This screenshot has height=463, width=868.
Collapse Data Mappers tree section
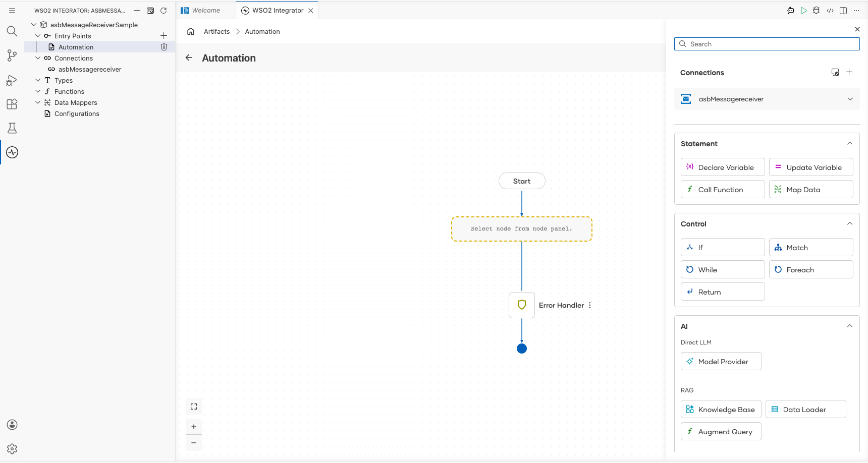pos(38,102)
